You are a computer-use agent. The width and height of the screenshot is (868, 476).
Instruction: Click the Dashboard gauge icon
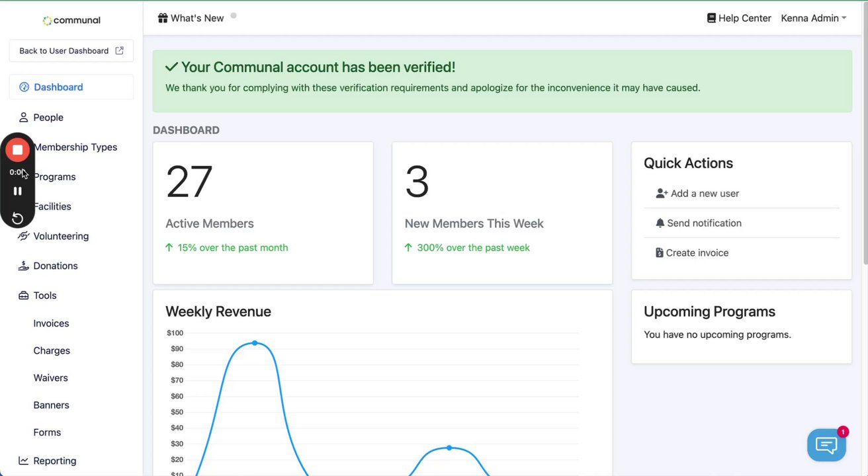(x=24, y=87)
